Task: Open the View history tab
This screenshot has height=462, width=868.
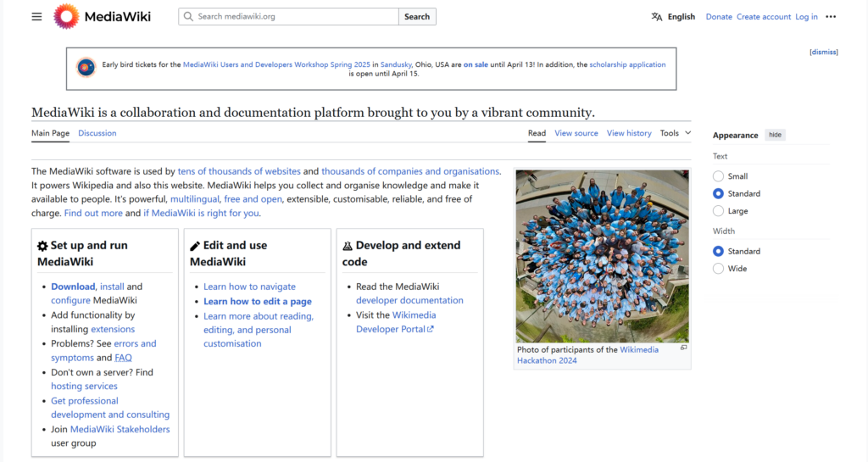Action: (629, 133)
